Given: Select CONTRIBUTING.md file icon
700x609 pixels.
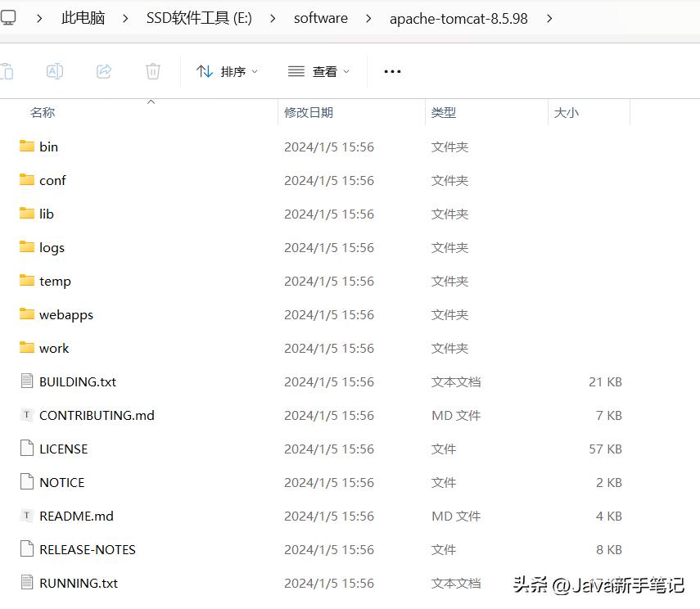Looking at the screenshot, I should click(x=27, y=415).
